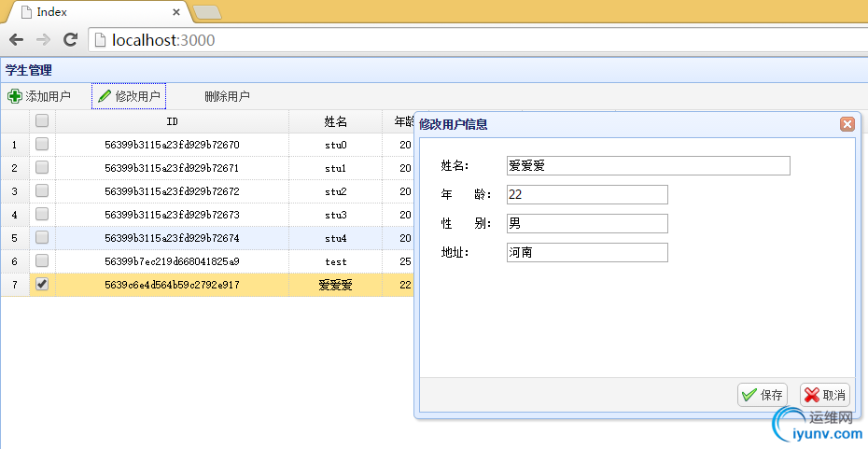Check the checkbox for row stu1
Screen dimensions: 868x449
pyautogui.click(x=42, y=167)
